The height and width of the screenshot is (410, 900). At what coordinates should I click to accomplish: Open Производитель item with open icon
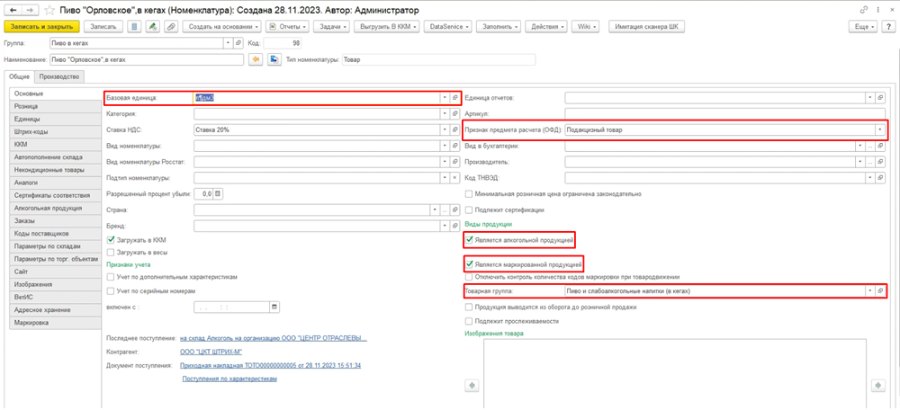[881, 163]
